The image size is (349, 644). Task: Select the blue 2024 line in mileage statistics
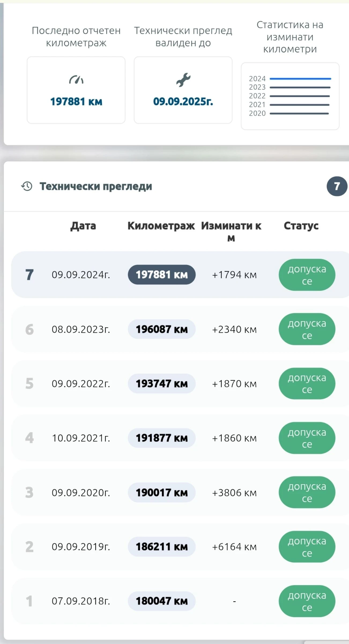click(300, 79)
